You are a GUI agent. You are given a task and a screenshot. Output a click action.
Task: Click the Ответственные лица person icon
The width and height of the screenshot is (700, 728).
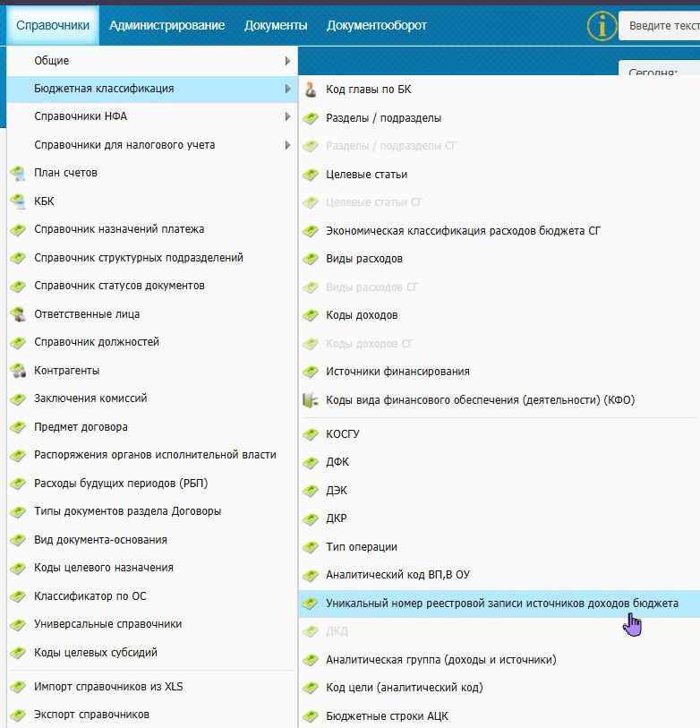(18, 314)
